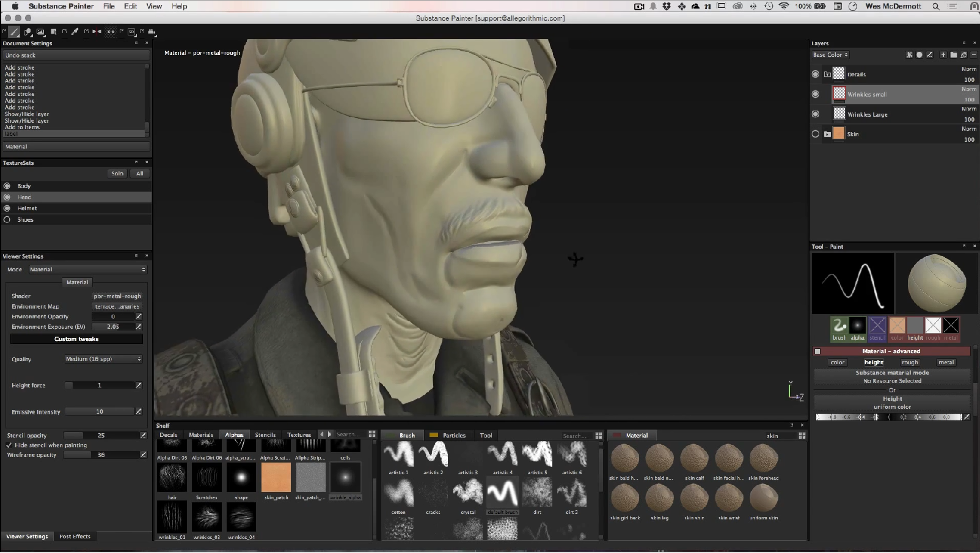Open the Base Color channel dropdown

(830, 55)
